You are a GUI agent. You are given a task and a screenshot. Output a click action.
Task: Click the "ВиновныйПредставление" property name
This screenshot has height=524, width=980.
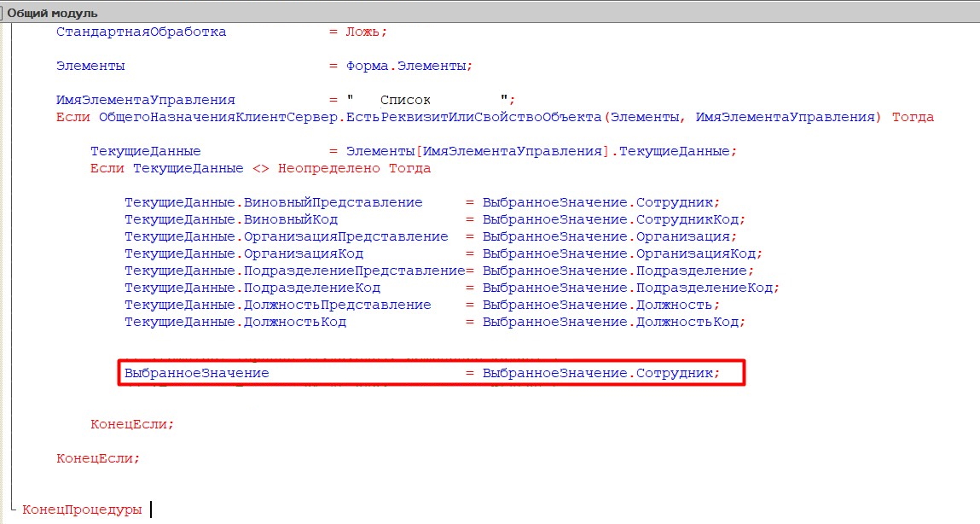[x=333, y=202]
